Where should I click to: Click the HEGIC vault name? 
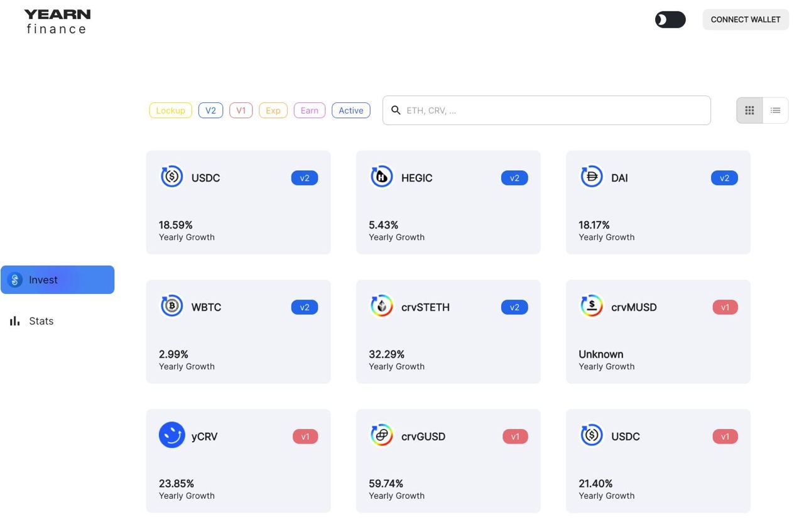[x=417, y=178]
